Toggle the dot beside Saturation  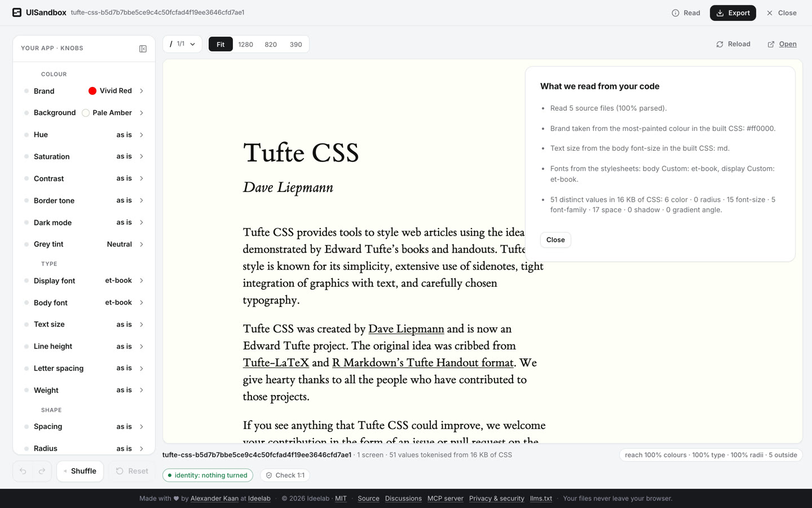point(27,156)
